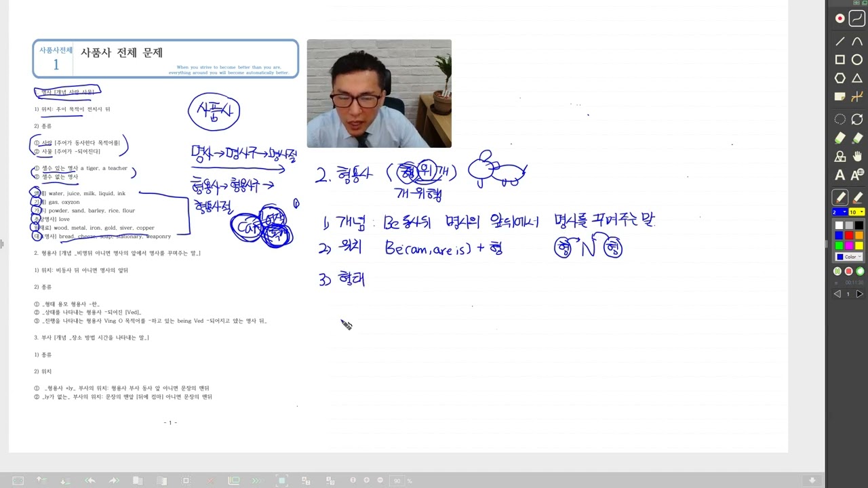
Task: Select the graph axis tool
Action: click(857, 96)
